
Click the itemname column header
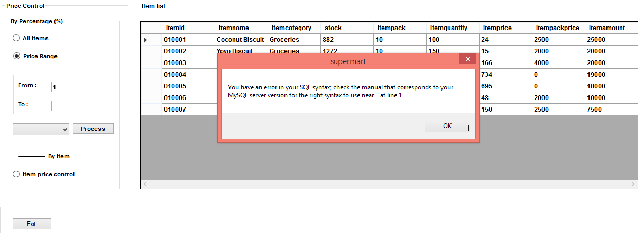click(x=241, y=28)
